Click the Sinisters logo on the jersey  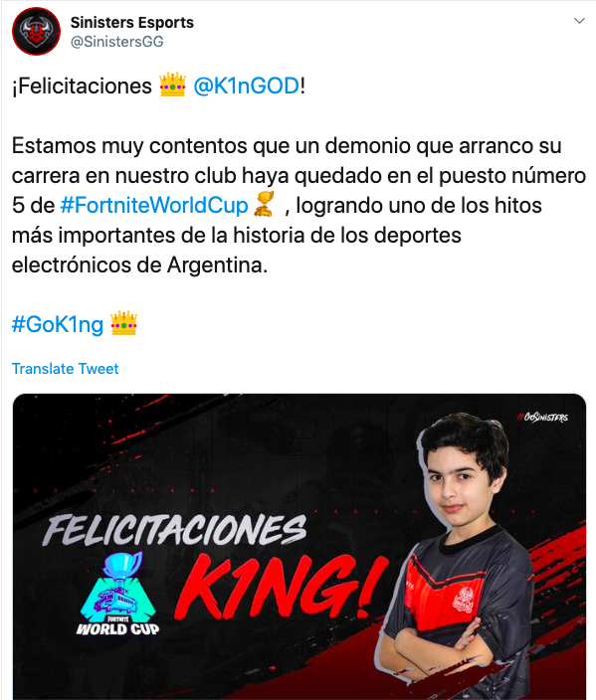click(464, 600)
